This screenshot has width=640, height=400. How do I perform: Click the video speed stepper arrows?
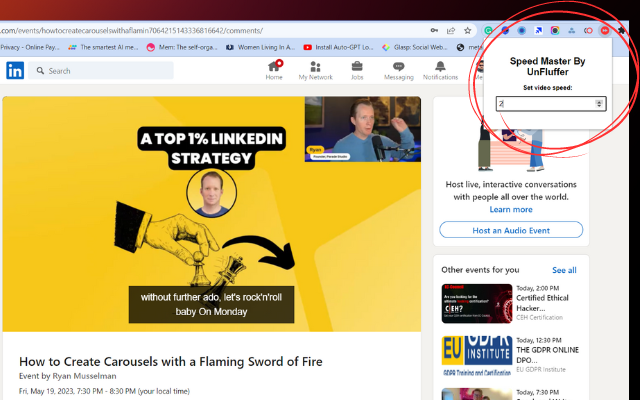coord(599,104)
